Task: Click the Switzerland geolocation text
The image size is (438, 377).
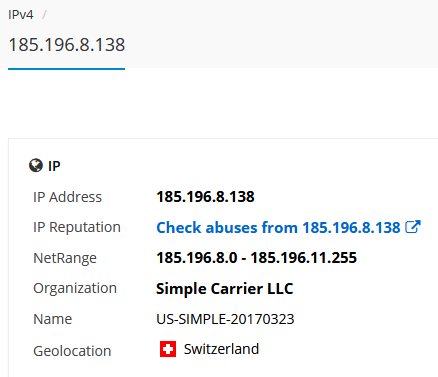Action: [221, 349]
